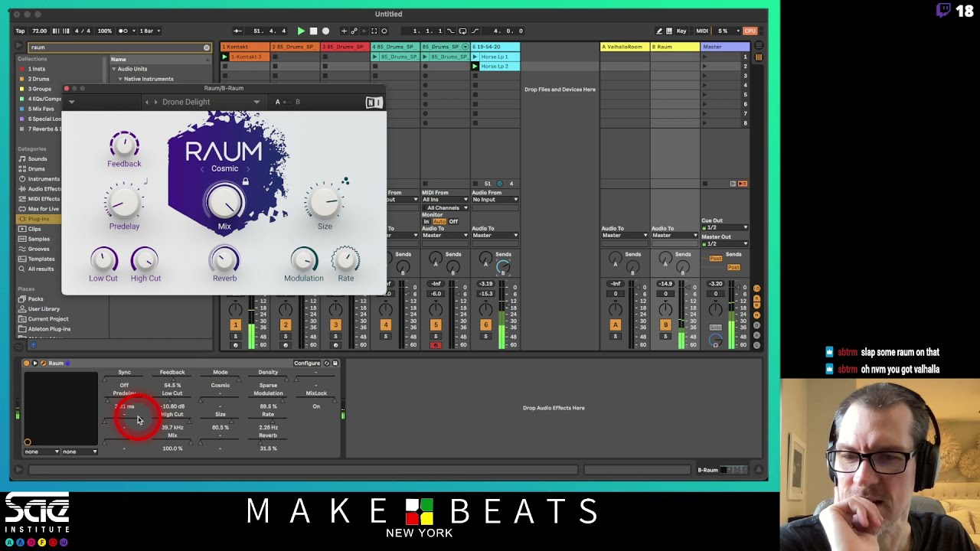Click the Rate knob in Raum
The image size is (980, 551).
(x=345, y=260)
